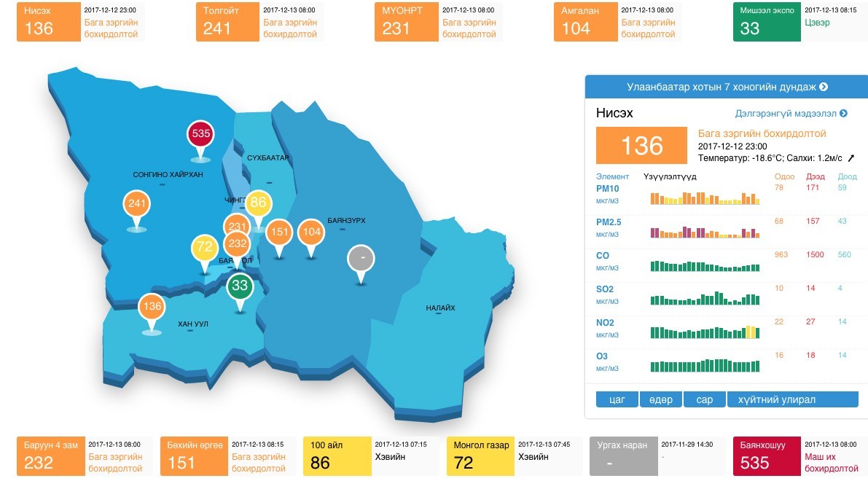Expand Улаанбаатар хотын 7 хоногийн дундаж header
This screenshot has height=481, width=868.
[726, 87]
